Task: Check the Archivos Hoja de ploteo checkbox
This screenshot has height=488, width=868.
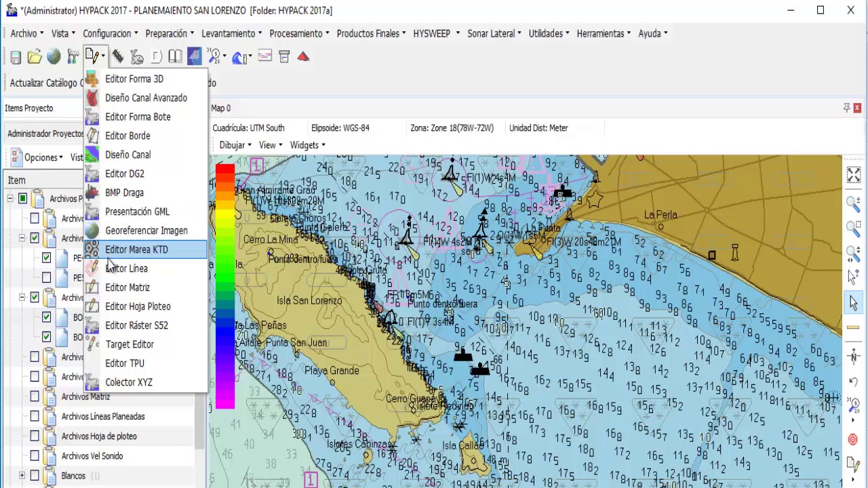Action: tap(35, 436)
